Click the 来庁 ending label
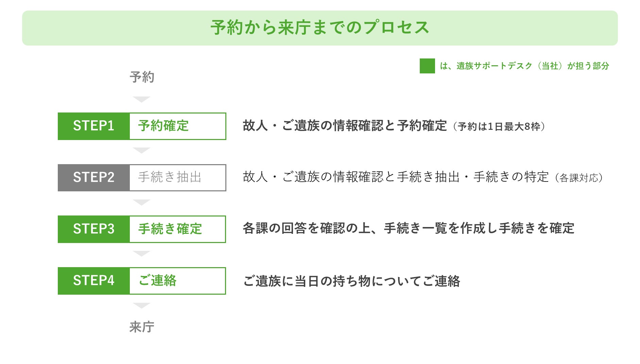 click(x=142, y=327)
